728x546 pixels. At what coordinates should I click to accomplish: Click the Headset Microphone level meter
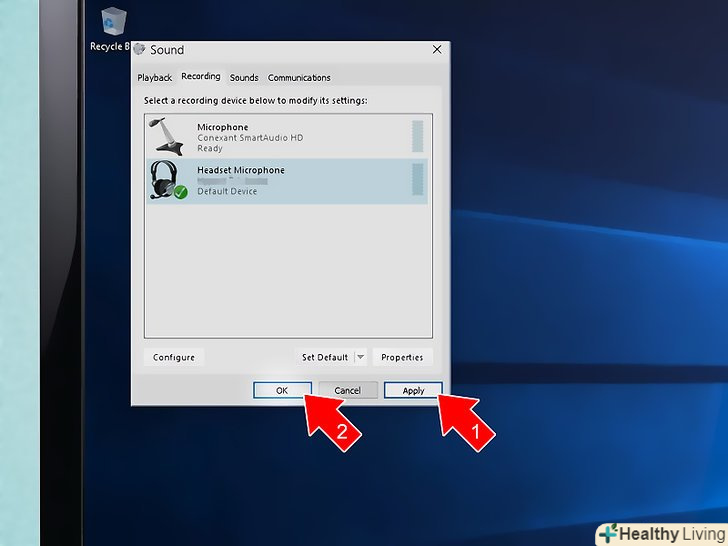(417, 179)
